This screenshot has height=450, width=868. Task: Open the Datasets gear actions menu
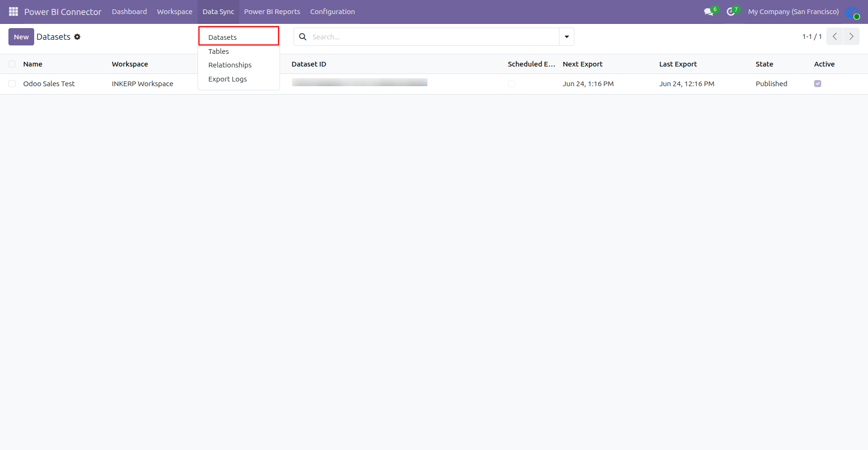click(x=77, y=37)
